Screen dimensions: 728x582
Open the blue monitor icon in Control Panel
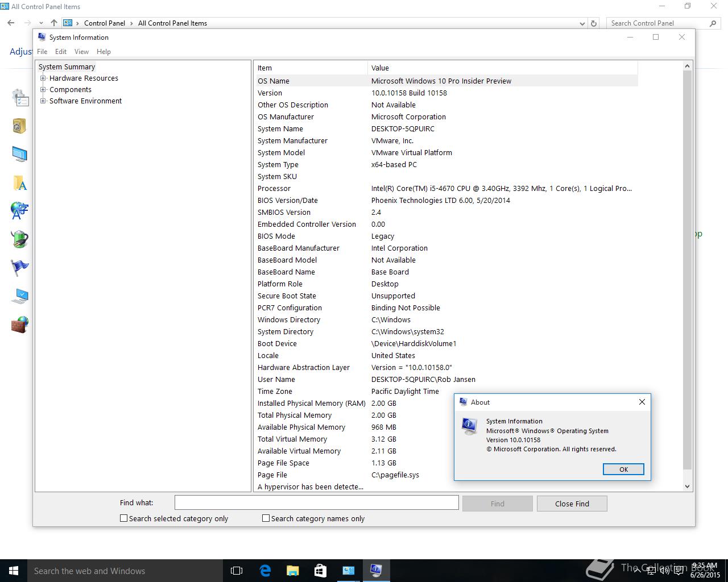point(19,154)
